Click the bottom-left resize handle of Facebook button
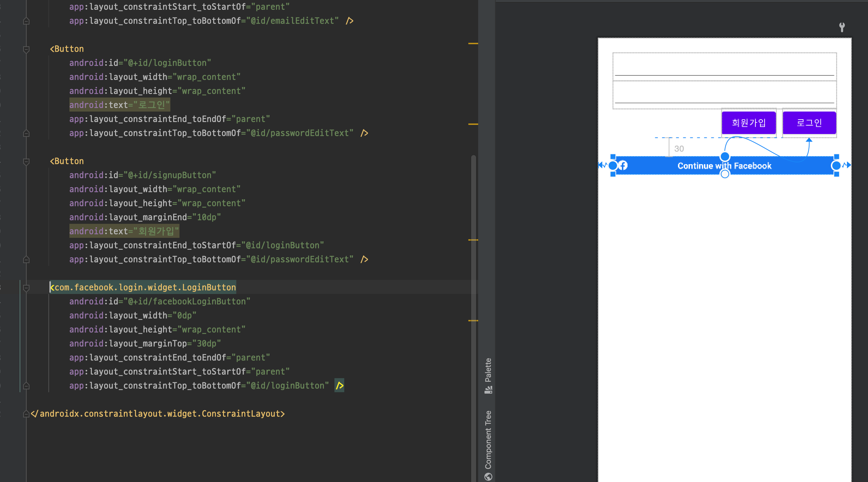Screen dimensions: 868x482 click(x=613, y=174)
